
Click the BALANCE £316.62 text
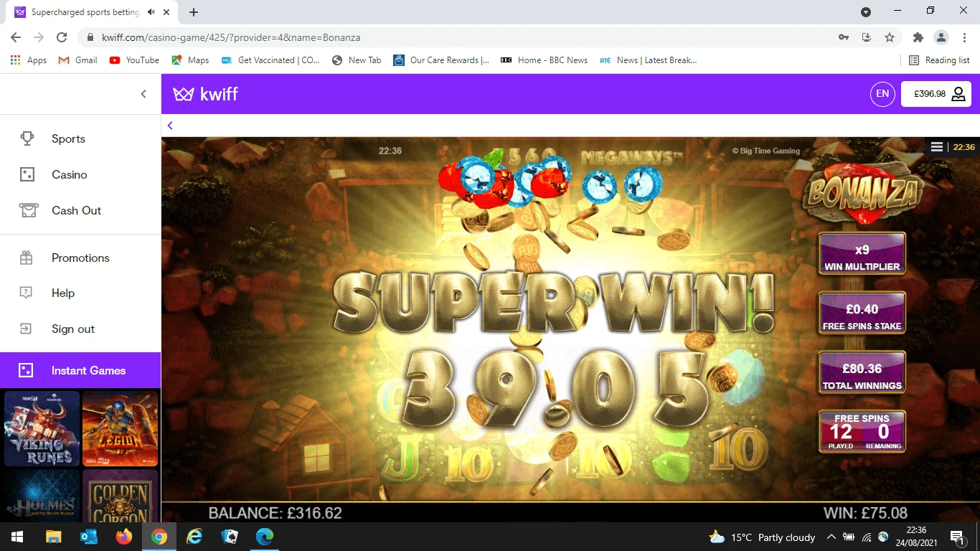pyautogui.click(x=275, y=513)
